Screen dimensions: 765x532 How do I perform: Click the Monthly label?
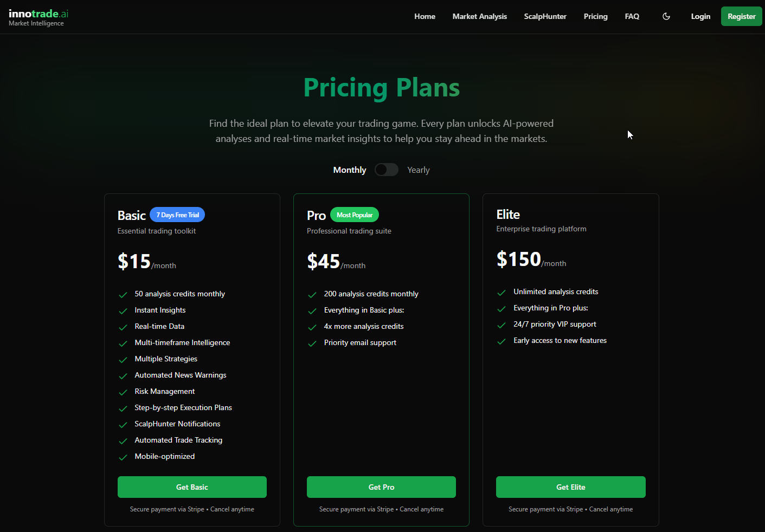349,170
